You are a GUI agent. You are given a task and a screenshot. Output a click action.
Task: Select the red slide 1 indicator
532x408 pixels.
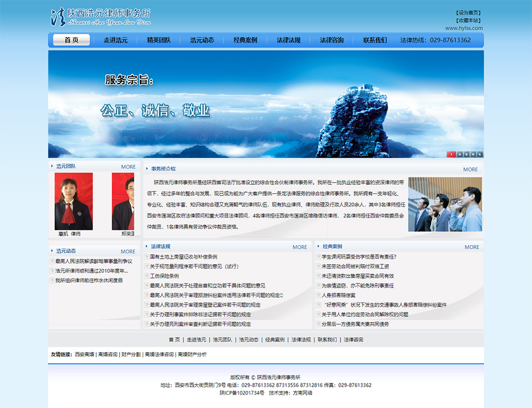[x=451, y=154]
